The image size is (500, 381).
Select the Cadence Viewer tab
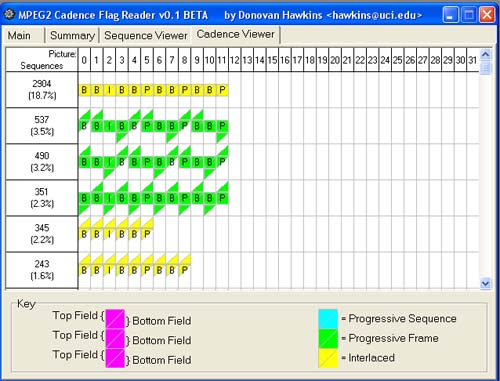click(235, 34)
